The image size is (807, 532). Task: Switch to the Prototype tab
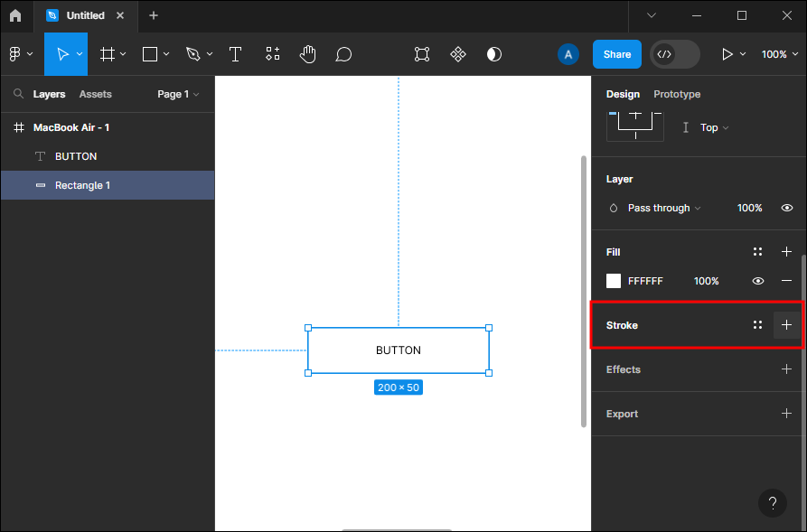tap(677, 94)
